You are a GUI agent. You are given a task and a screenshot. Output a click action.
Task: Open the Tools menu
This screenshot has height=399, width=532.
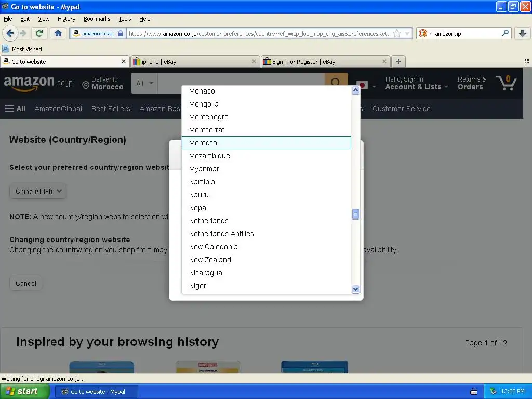125,19
